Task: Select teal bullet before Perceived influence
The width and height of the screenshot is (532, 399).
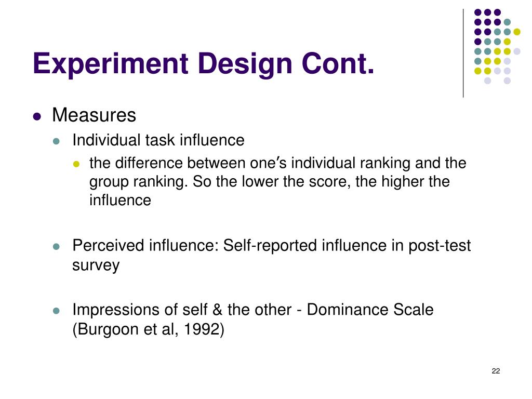Action: (56, 247)
